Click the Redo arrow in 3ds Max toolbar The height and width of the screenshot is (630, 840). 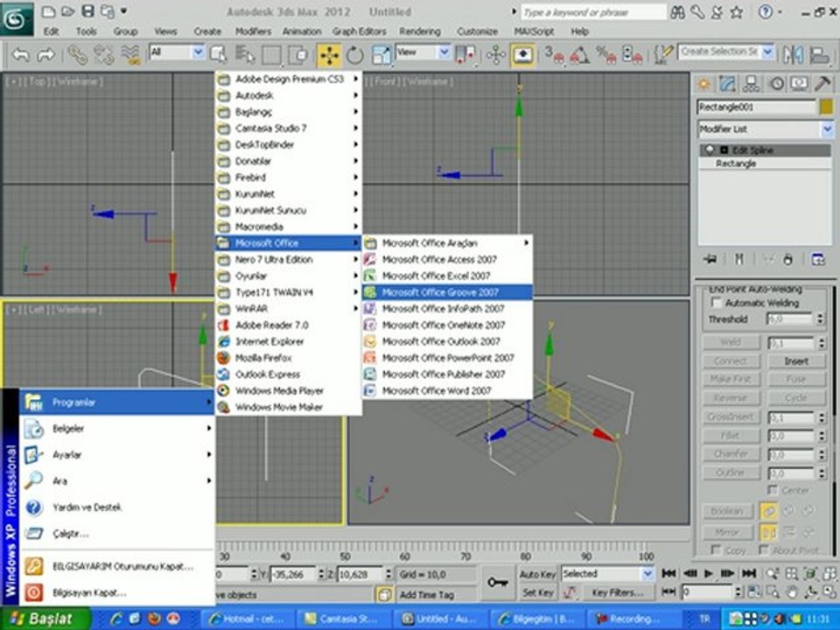coord(46,54)
